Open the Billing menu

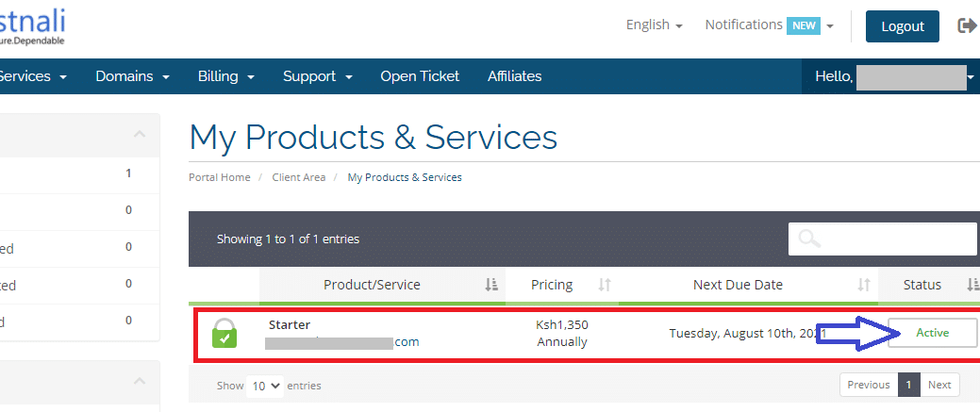tap(224, 76)
